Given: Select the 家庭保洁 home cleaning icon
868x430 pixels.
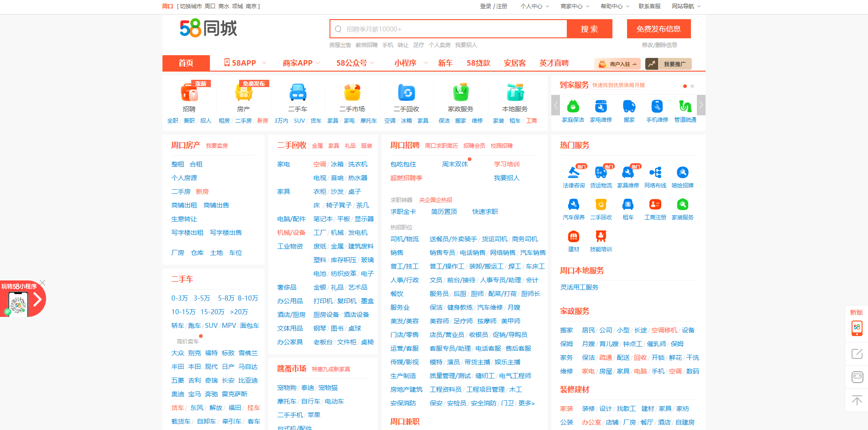Looking at the screenshot, I should [573, 106].
